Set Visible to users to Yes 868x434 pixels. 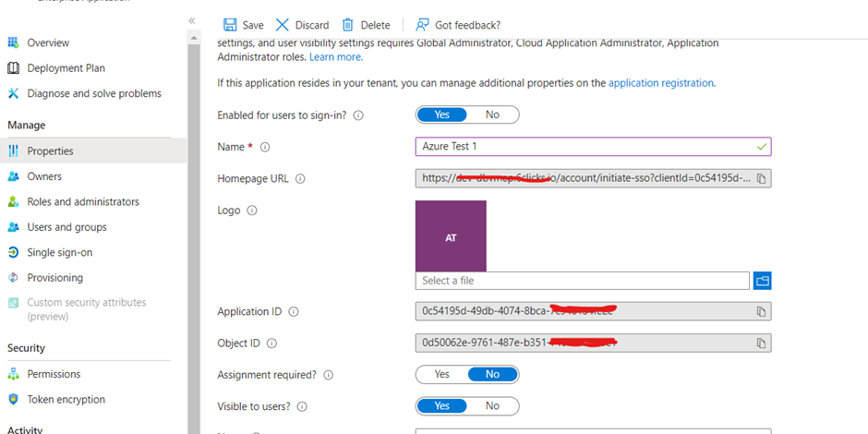441,405
